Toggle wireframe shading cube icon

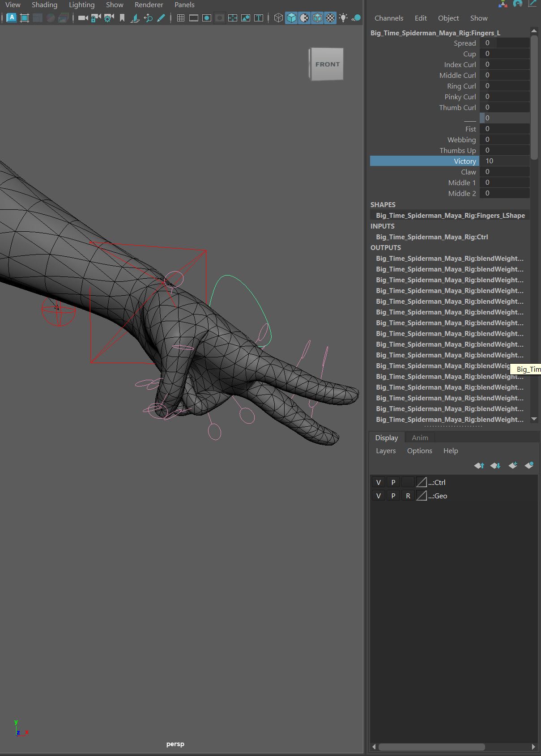[x=278, y=18]
